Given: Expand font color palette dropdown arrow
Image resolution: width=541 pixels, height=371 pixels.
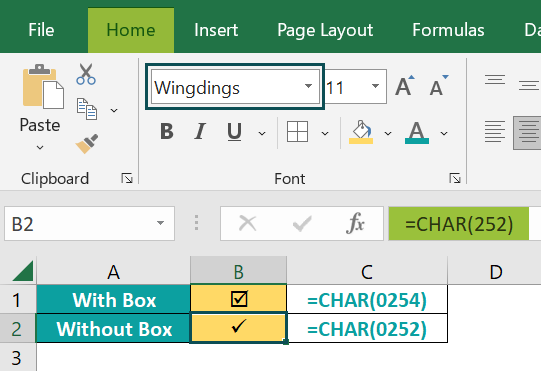Looking at the screenshot, I should point(444,133).
